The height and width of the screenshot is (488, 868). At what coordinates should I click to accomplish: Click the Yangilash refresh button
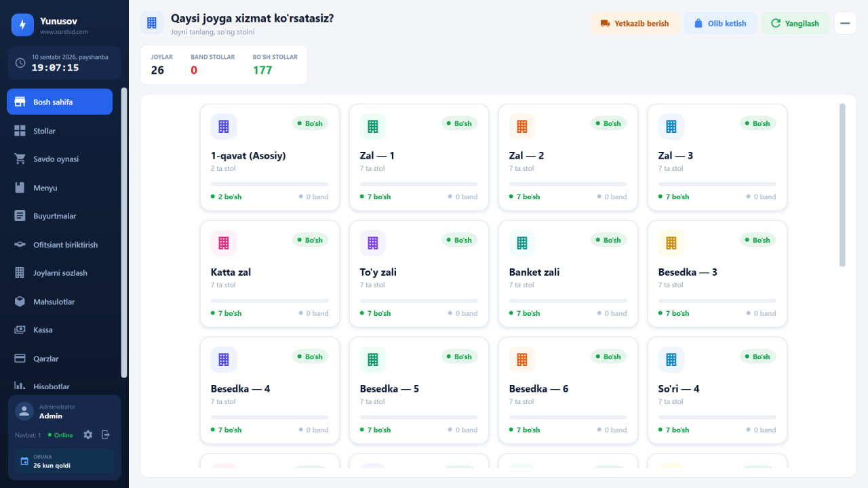click(795, 23)
